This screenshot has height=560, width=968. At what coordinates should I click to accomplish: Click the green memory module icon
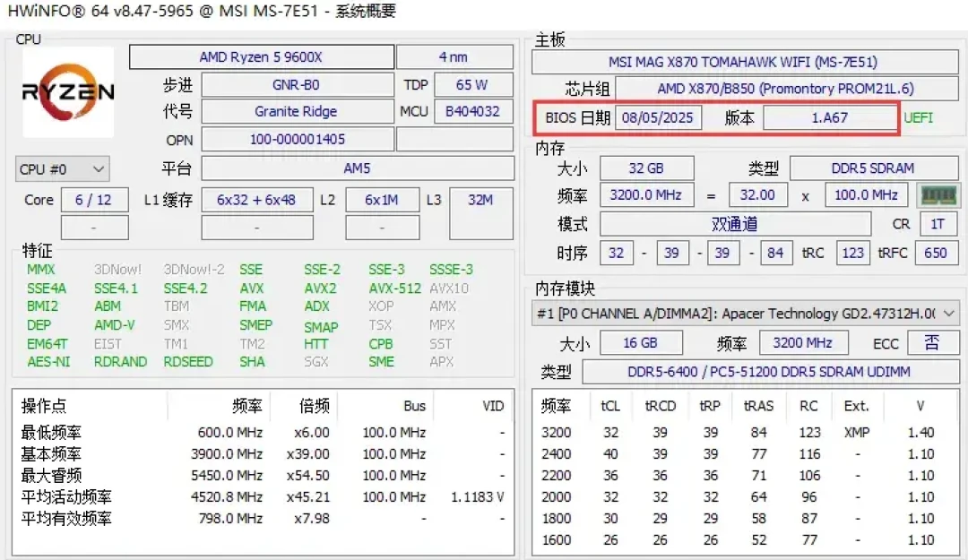(x=938, y=195)
